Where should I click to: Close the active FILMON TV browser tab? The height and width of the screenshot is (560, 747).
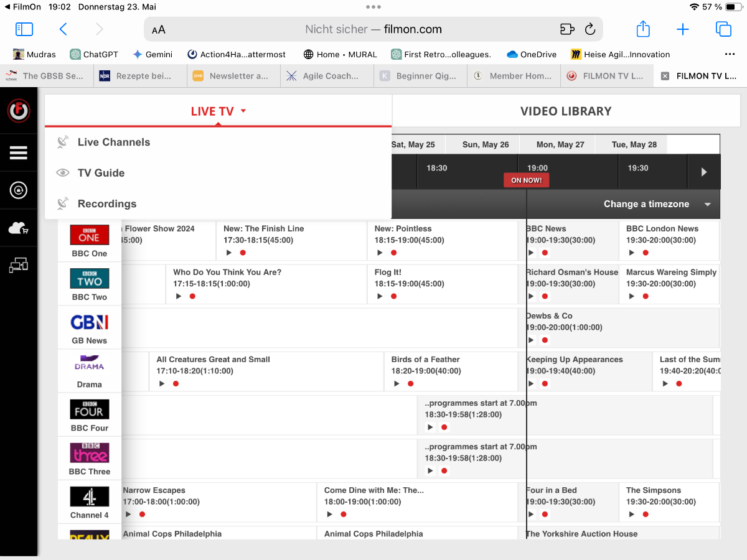tap(665, 76)
